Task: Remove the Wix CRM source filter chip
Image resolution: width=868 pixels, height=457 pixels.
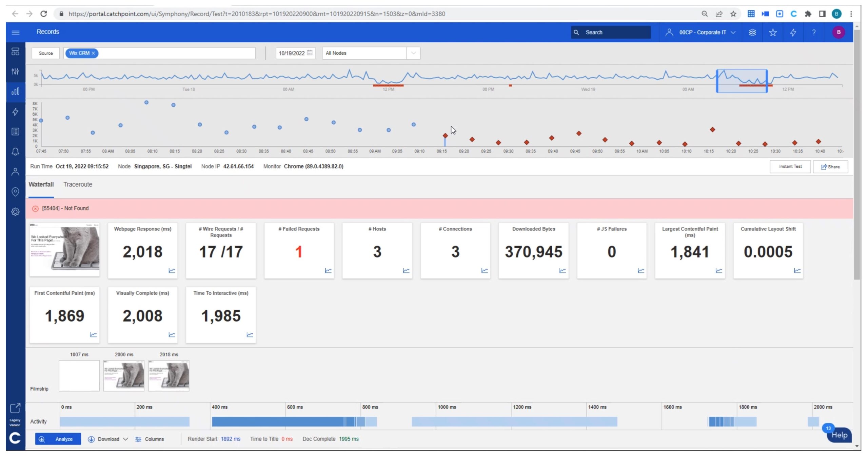Action: tap(93, 53)
